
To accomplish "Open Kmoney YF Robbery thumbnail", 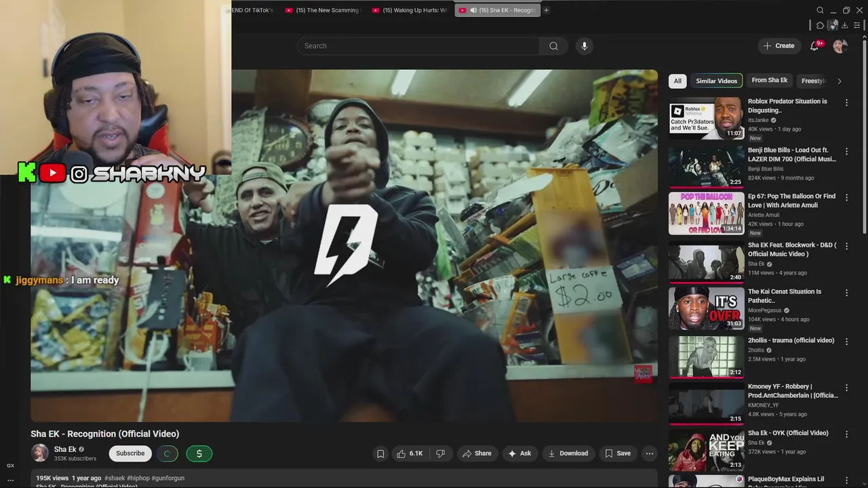I will click(706, 403).
